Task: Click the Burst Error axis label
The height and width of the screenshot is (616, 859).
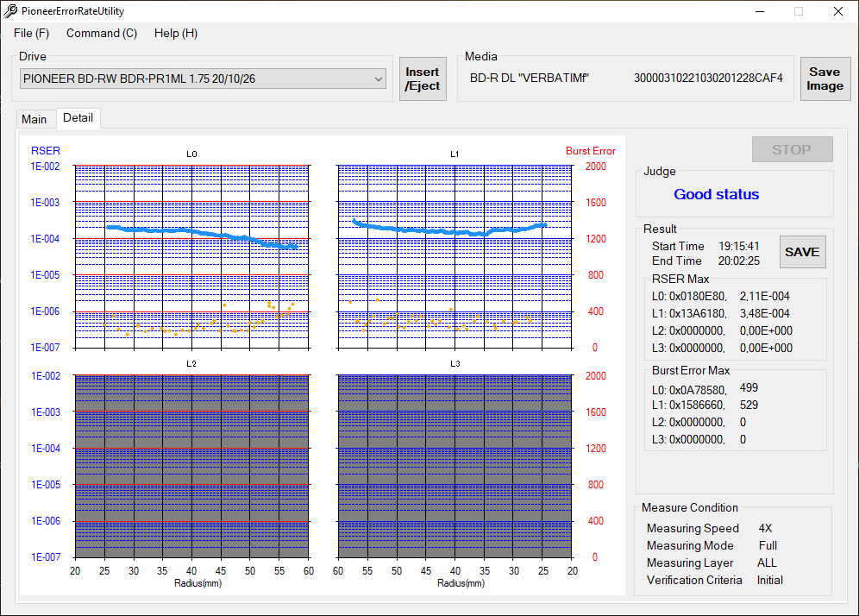Action: (x=591, y=151)
